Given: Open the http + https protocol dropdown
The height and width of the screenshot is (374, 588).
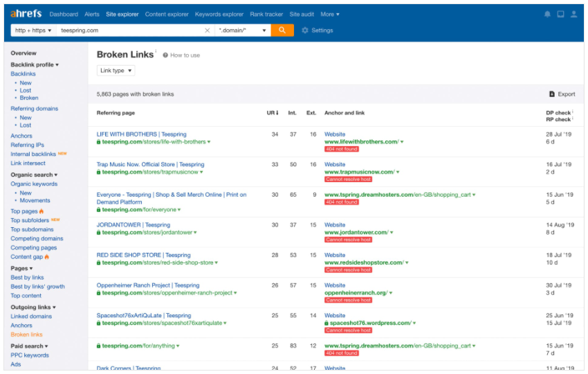Looking at the screenshot, I should coord(33,30).
